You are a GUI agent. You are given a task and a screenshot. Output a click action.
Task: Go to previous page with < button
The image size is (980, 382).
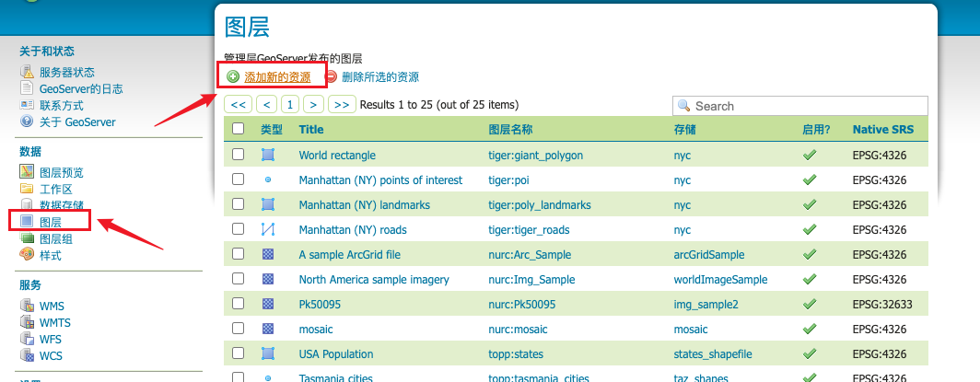pos(267,104)
